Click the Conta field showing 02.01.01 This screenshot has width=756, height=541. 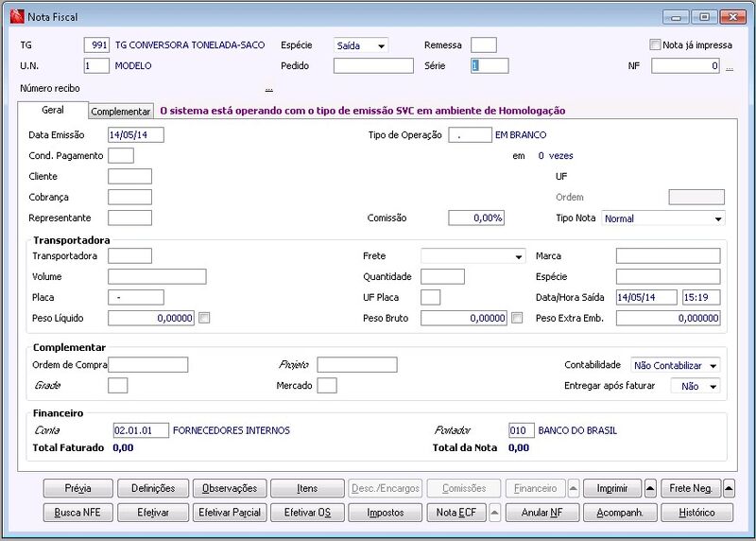[141, 430]
